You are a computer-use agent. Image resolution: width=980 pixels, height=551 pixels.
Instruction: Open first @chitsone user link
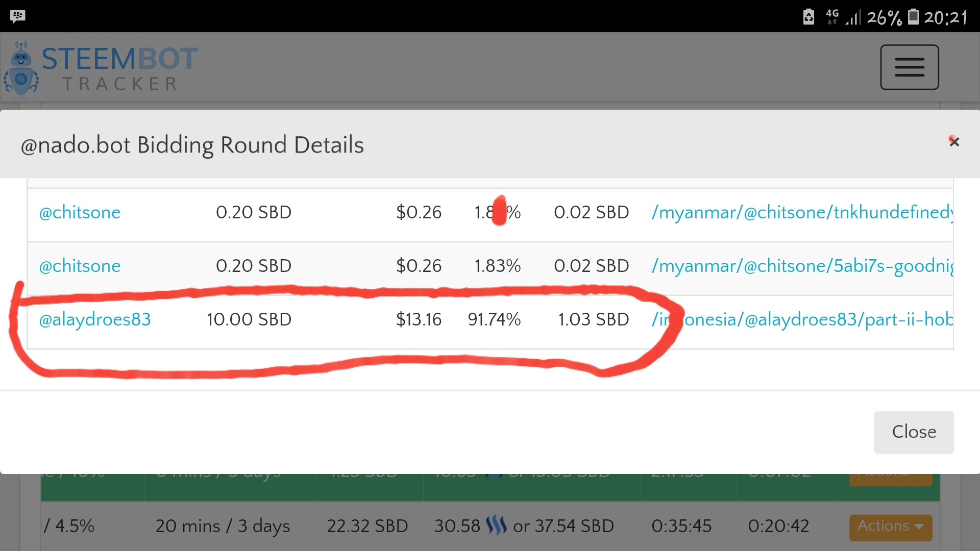pyautogui.click(x=80, y=212)
